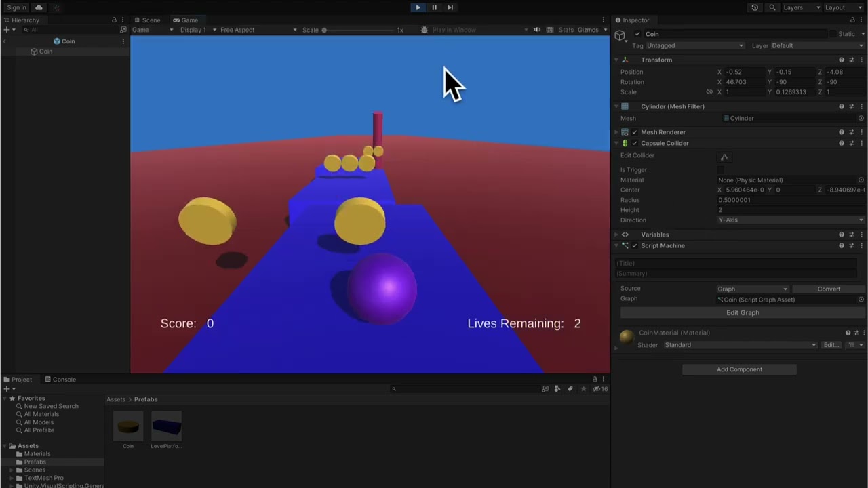Screen dimensions: 868x488
Task: Open Mesh object picker circle
Action: (x=861, y=118)
